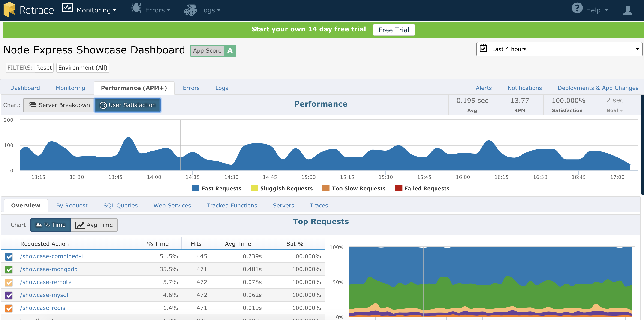The width and height of the screenshot is (644, 320).
Task: Switch to the Monitoring tab
Action: (x=70, y=88)
